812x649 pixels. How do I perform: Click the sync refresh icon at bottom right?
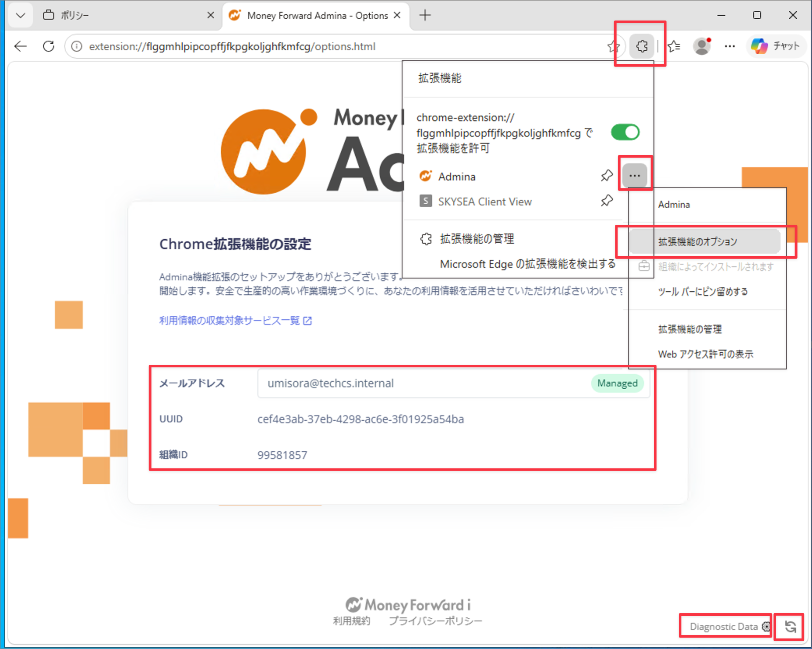tap(790, 626)
